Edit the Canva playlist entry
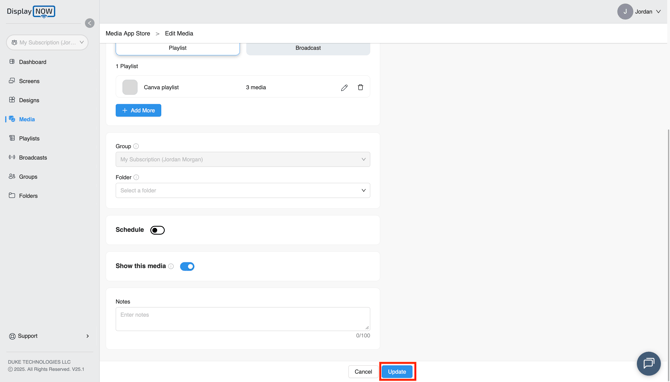 pos(344,88)
